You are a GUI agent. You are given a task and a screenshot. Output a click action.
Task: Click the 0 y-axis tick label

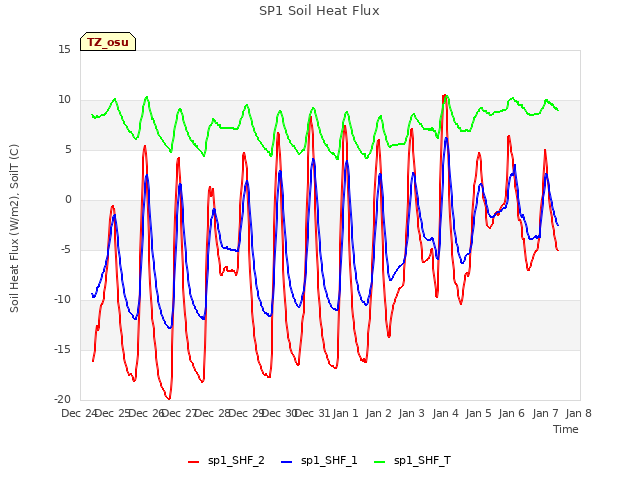tap(68, 200)
